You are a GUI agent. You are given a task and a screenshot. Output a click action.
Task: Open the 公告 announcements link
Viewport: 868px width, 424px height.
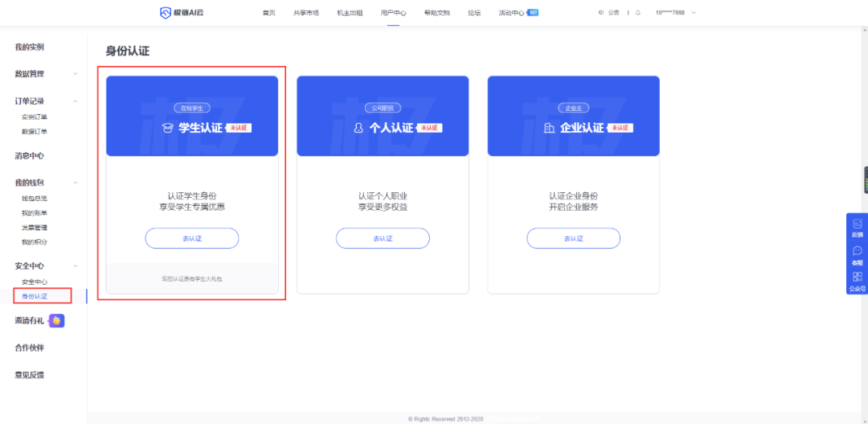pos(613,12)
